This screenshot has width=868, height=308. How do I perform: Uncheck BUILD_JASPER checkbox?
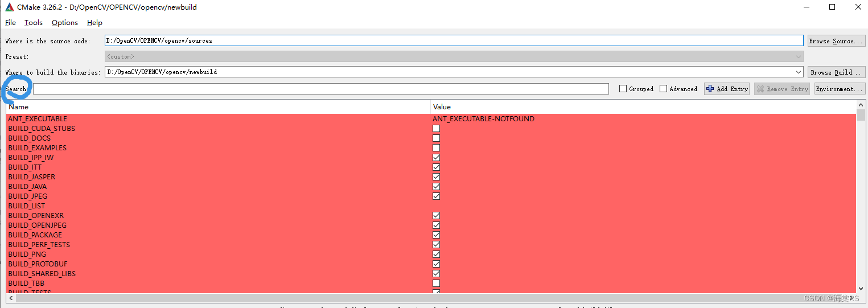tap(437, 177)
